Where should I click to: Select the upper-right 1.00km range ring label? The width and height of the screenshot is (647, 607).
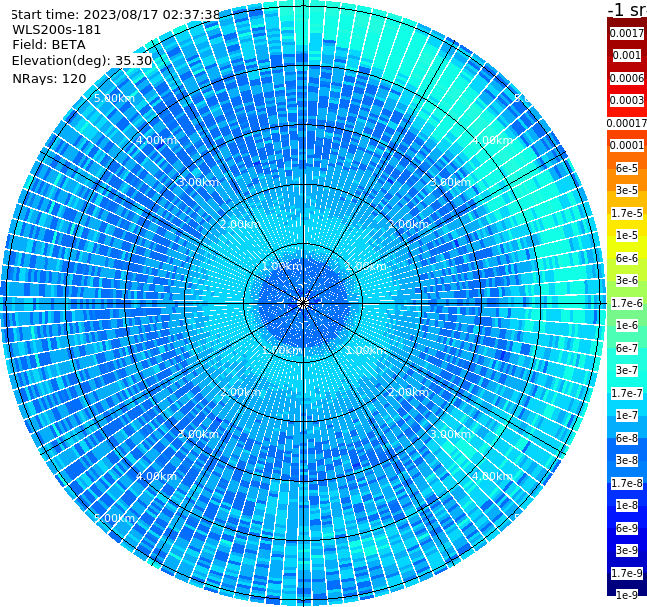point(366,266)
